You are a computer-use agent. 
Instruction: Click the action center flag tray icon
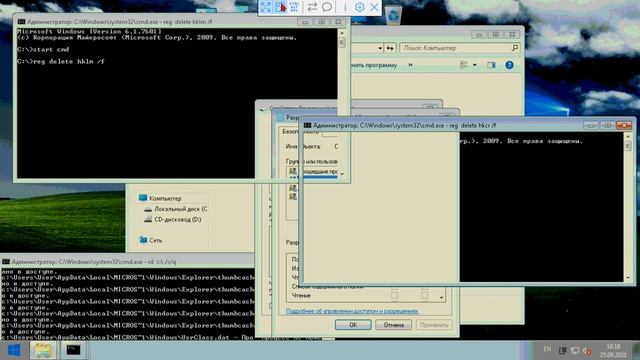pos(562,351)
